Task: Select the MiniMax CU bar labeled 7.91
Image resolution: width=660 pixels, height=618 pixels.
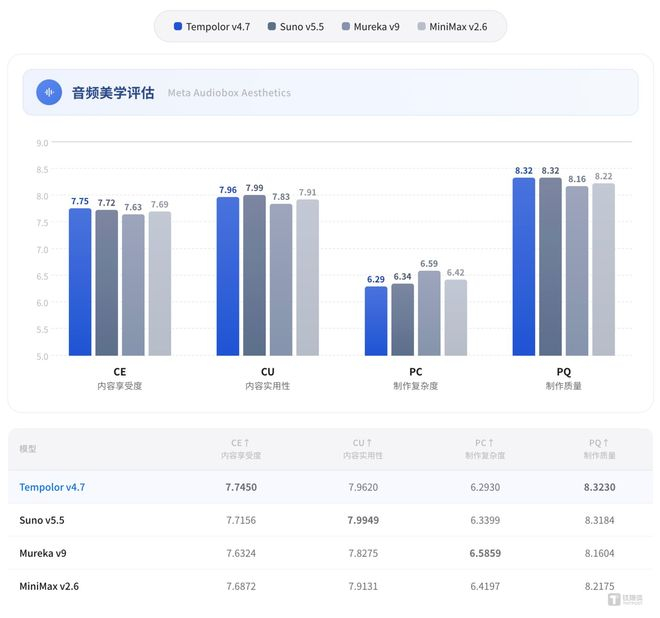Action: (307, 278)
